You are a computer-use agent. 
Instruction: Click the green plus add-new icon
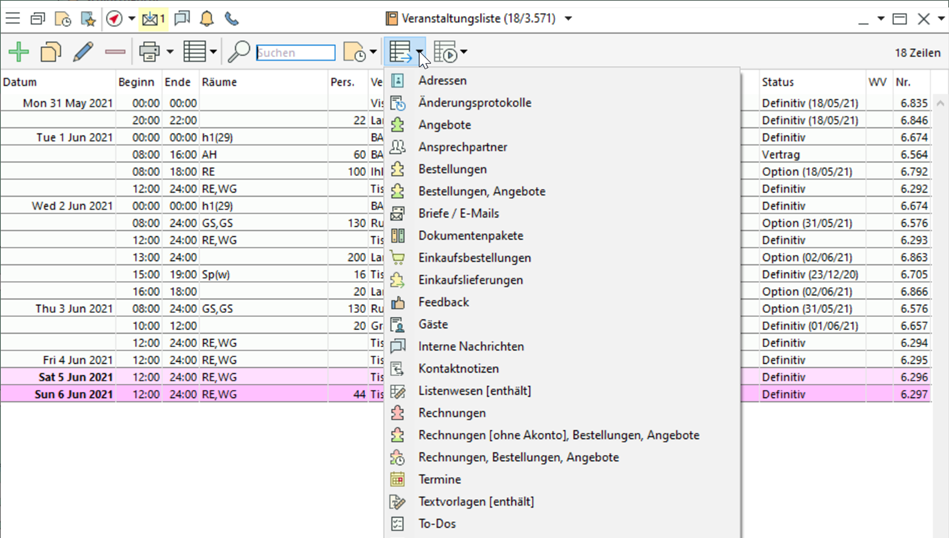click(x=18, y=52)
